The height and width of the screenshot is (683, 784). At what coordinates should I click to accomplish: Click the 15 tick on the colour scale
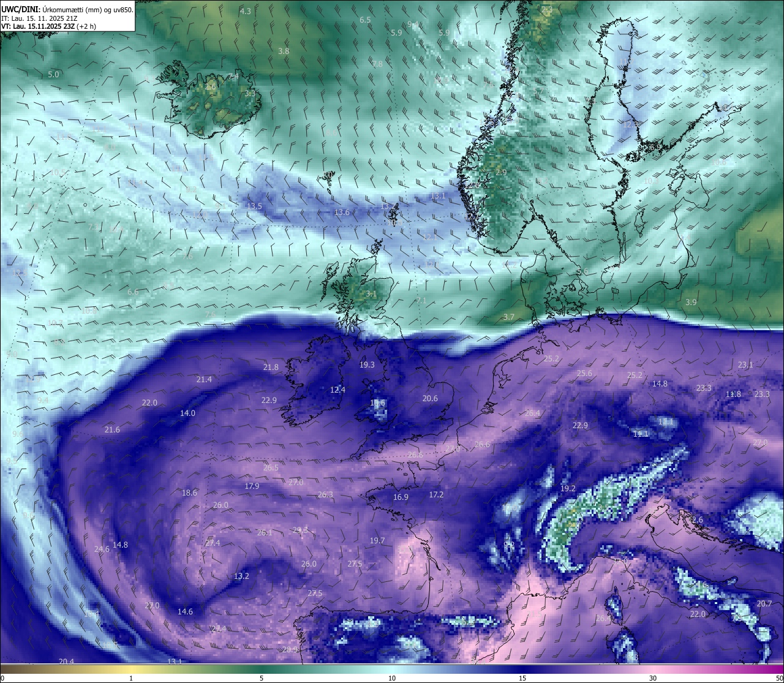522,678
